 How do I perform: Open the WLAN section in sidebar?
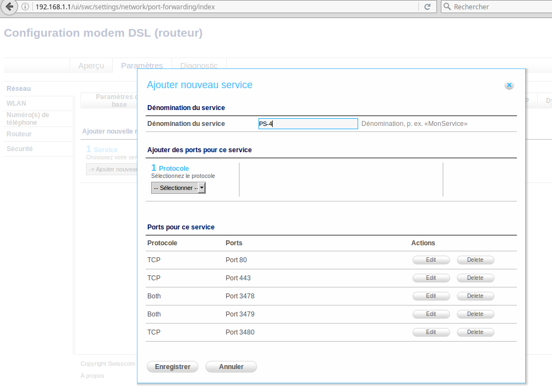pos(16,103)
